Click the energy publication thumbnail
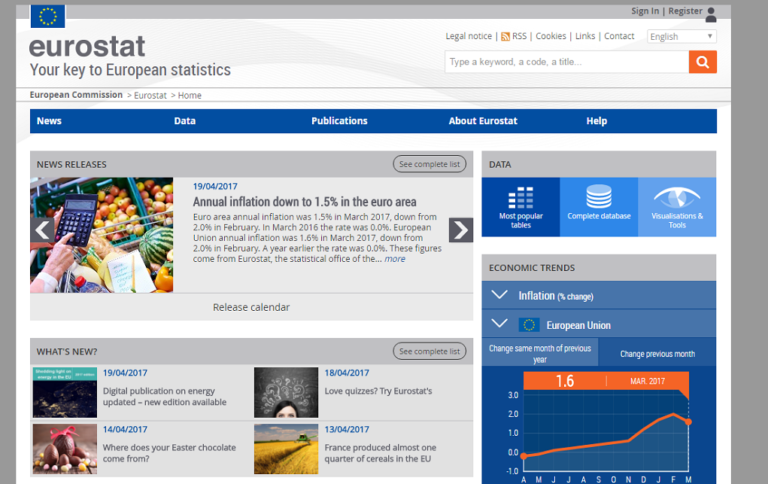This screenshot has height=484, width=768. click(x=65, y=392)
